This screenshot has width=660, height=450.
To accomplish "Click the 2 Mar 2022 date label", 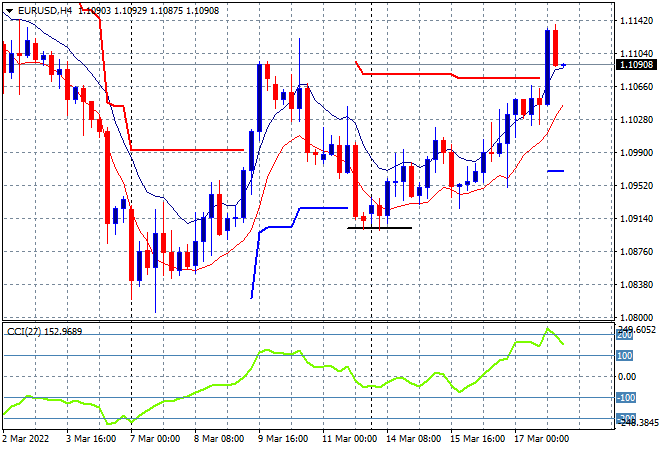I will point(26,439).
